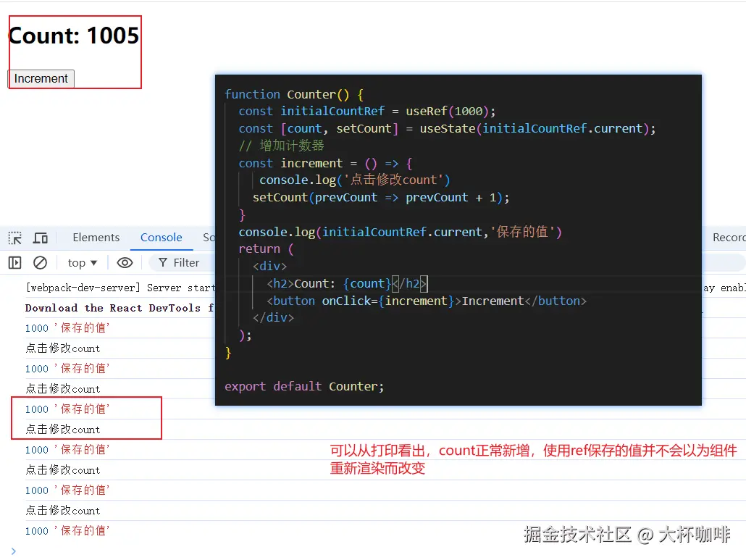
Task: Click the console.log('点击修改count') code line
Action: pos(354,180)
